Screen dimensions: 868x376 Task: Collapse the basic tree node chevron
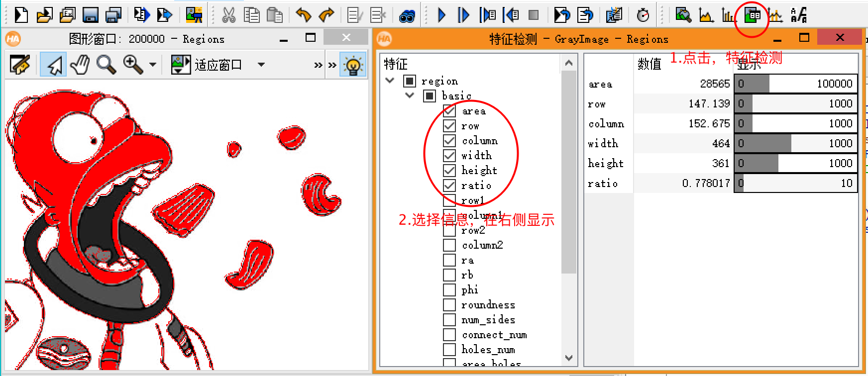[410, 95]
